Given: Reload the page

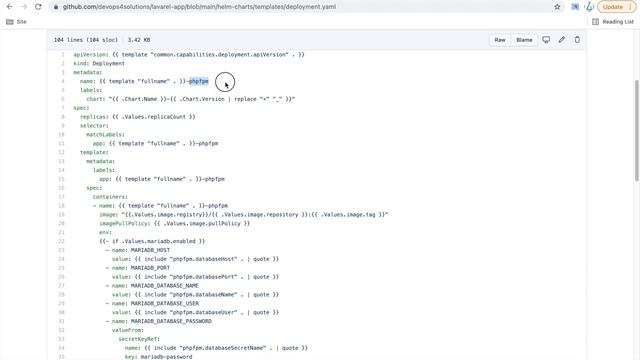Looking at the screenshot, I should [38, 7].
